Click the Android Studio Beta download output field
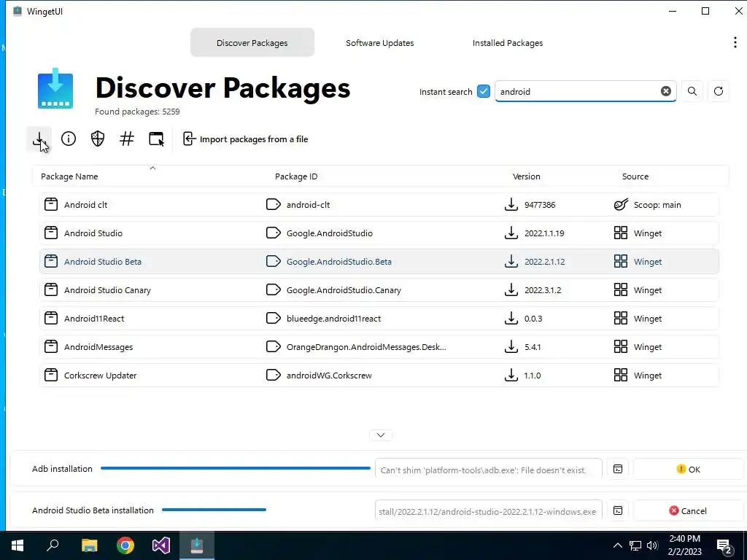The width and height of the screenshot is (747, 560). tap(488, 511)
